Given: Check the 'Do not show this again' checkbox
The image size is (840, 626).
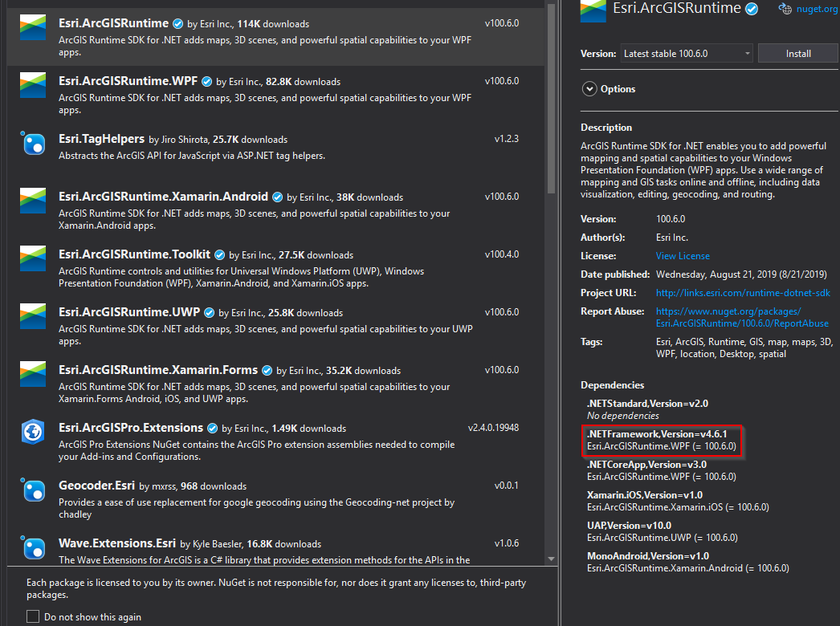Looking at the screenshot, I should (x=33, y=616).
